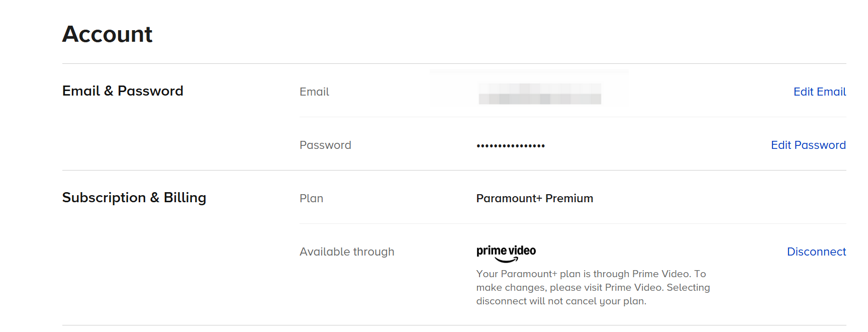Open the Edit Email link
Image resolution: width=868 pixels, height=332 pixels.
[x=819, y=92]
